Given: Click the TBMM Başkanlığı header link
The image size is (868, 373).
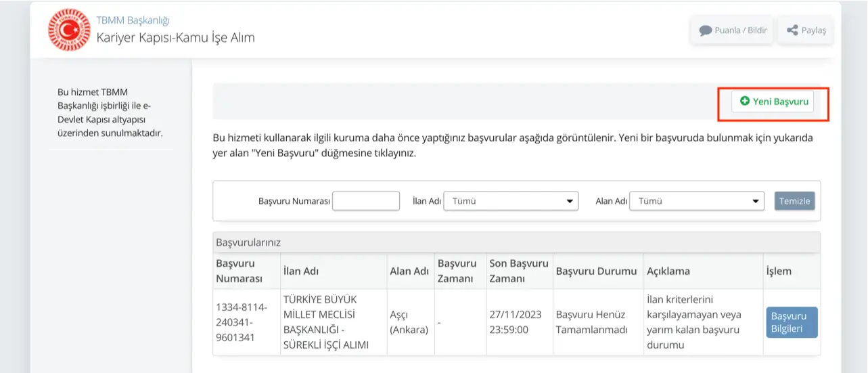Looking at the screenshot, I should 133,20.
